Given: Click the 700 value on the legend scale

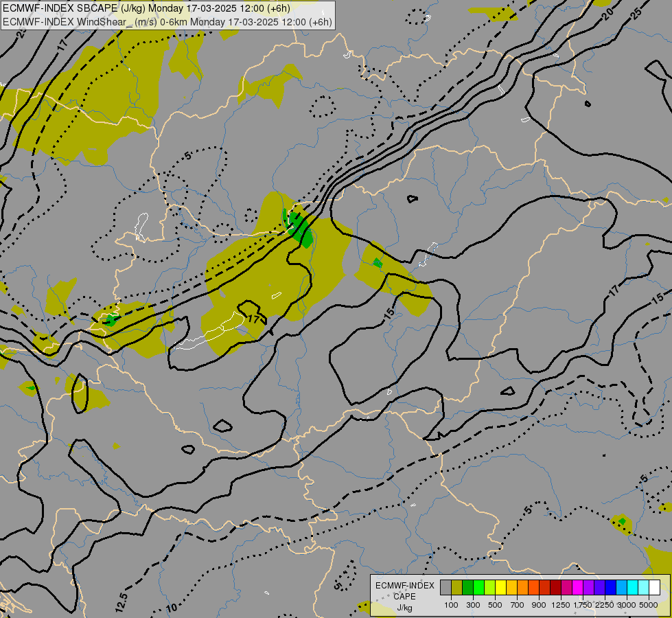Looking at the screenshot, I should (x=517, y=605).
